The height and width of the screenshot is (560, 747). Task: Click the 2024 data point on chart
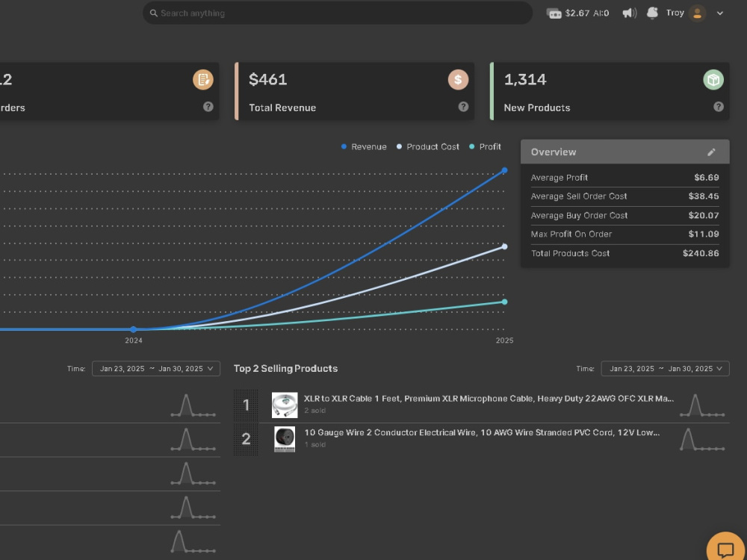[x=134, y=329]
